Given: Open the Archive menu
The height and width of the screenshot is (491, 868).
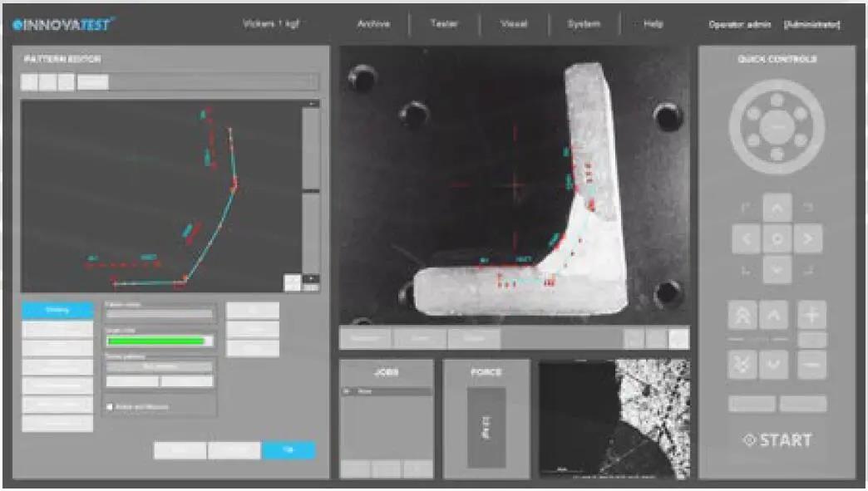Looking at the screenshot, I should pos(373,24).
